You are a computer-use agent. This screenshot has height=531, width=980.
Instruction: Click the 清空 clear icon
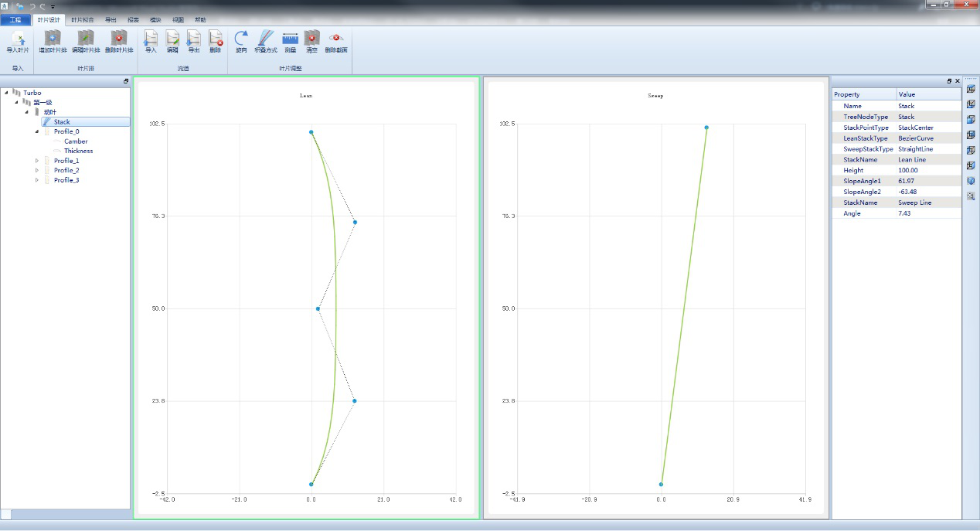coord(311,38)
